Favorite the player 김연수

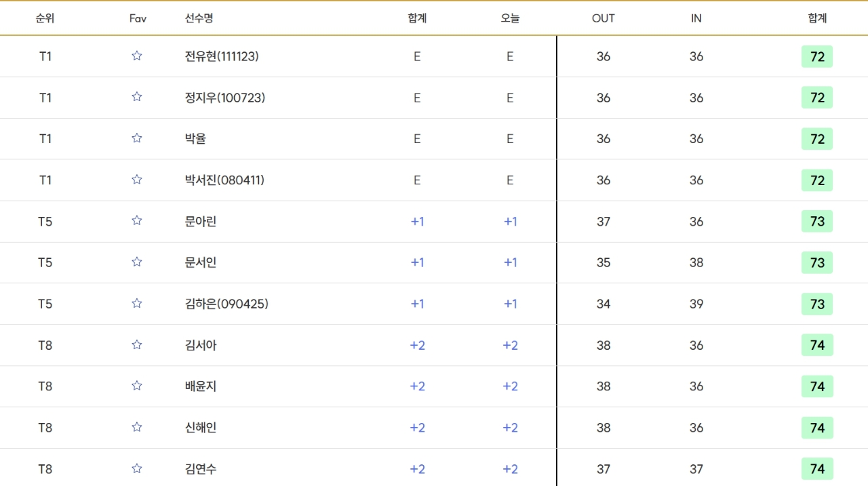click(x=137, y=469)
